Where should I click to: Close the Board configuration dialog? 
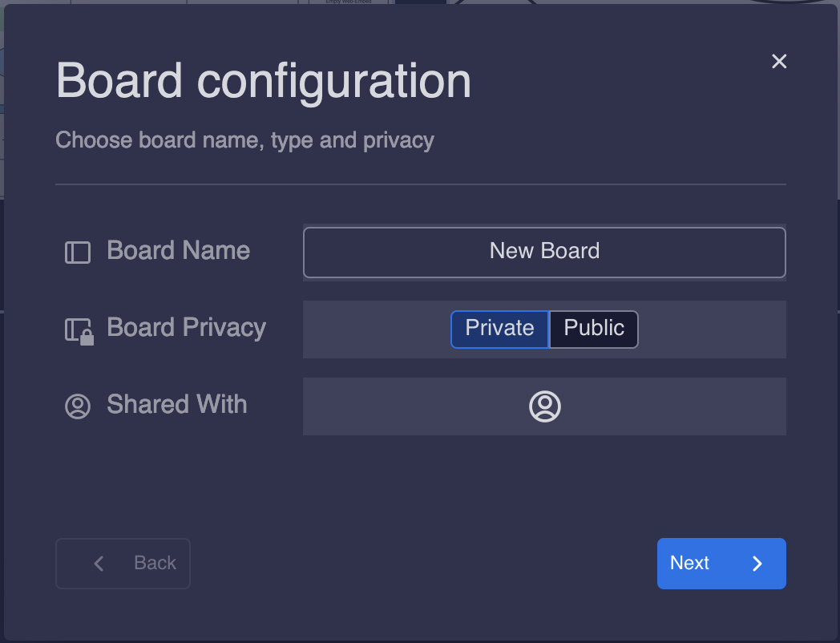[779, 62]
